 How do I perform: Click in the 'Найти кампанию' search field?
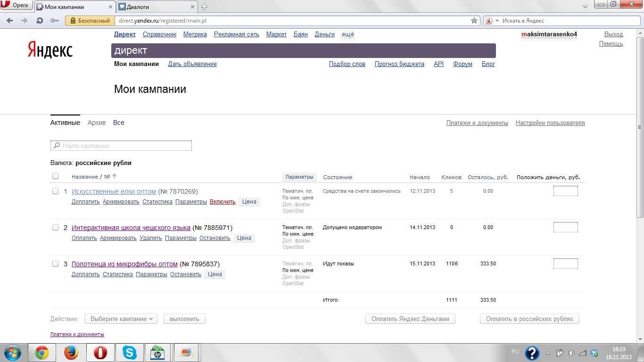click(121, 146)
